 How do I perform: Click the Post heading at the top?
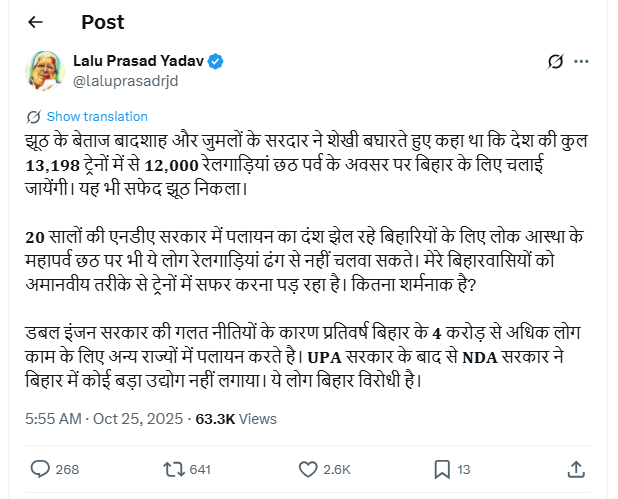[x=102, y=21]
